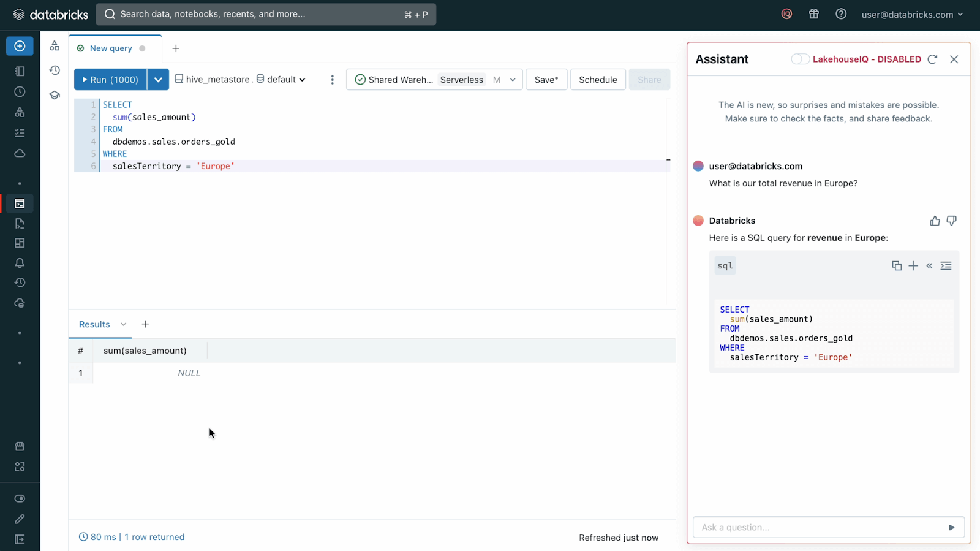The height and width of the screenshot is (551, 980).
Task: Click the Run (1000) button
Action: coord(110,80)
